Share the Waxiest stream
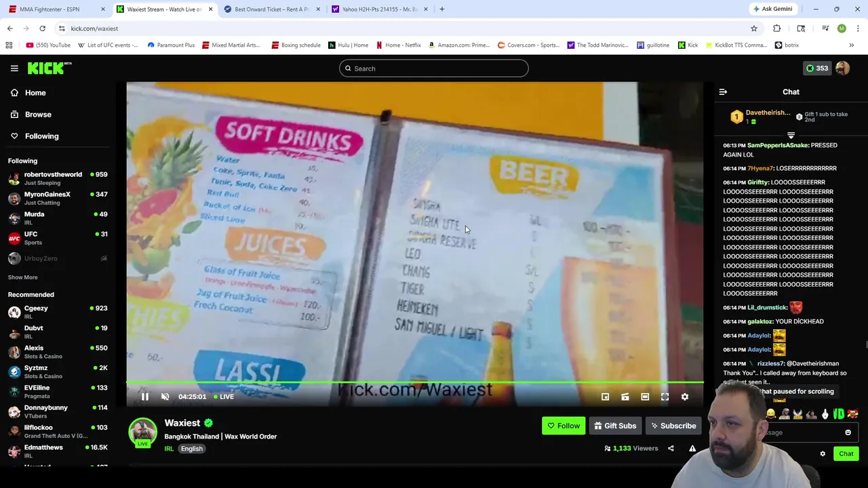 (x=671, y=448)
